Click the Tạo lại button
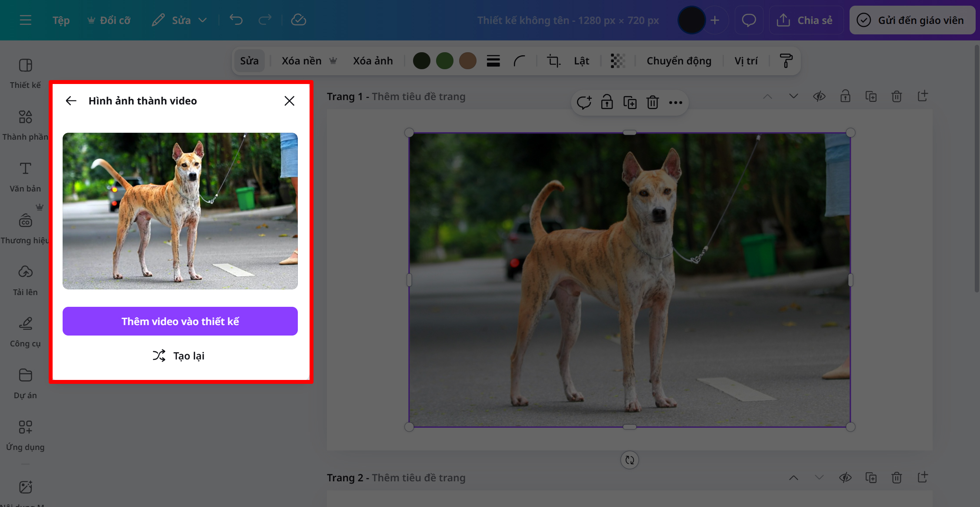The height and width of the screenshot is (507, 980). pos(179,356)
